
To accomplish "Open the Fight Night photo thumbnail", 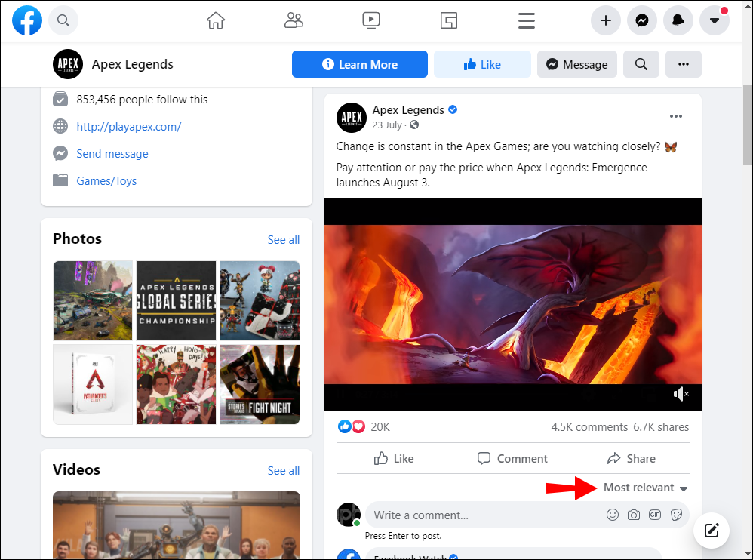I will (x=260, y=384).
